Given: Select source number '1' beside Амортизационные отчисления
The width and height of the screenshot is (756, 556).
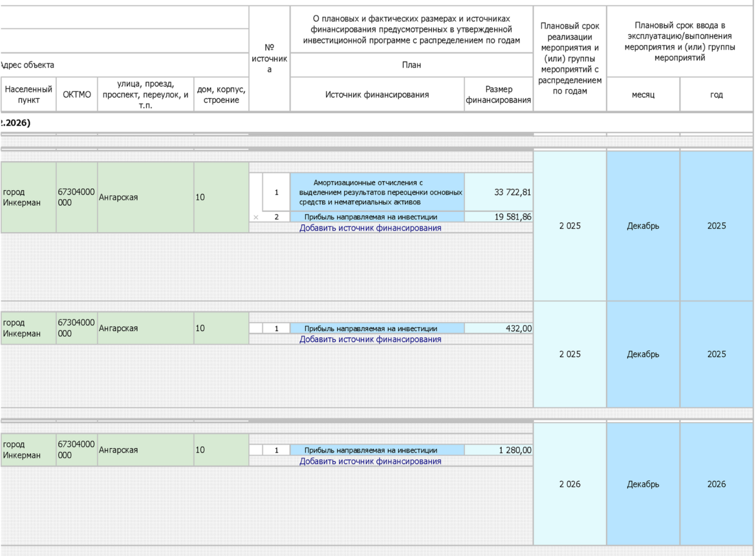Looking at the screenshot, I should [x=276, y=192].
